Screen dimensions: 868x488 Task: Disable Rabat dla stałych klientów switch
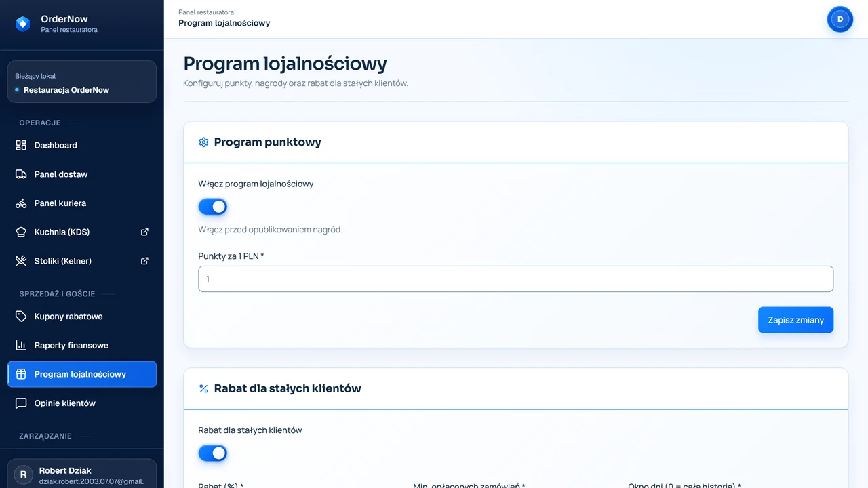[x=212, y=453]
